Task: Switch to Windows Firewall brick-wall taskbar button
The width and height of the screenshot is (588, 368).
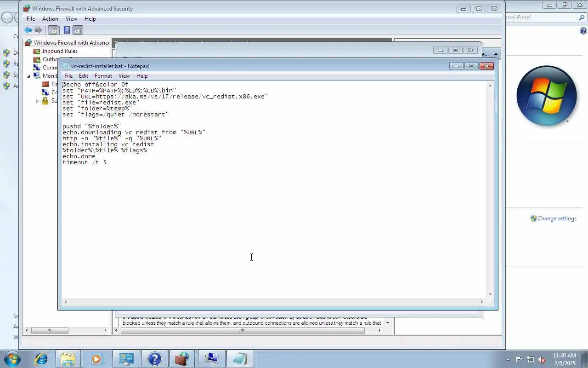Action: [x=182, y=359]
